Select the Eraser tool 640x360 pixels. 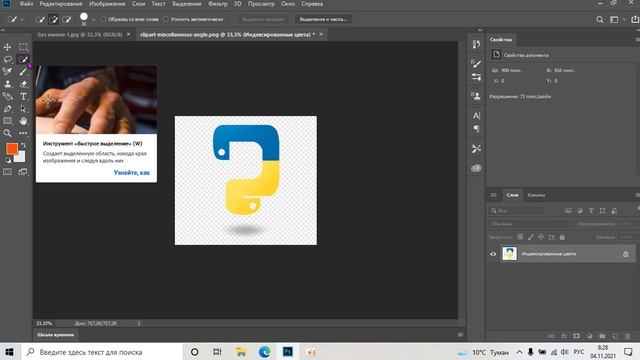point(23,84)
